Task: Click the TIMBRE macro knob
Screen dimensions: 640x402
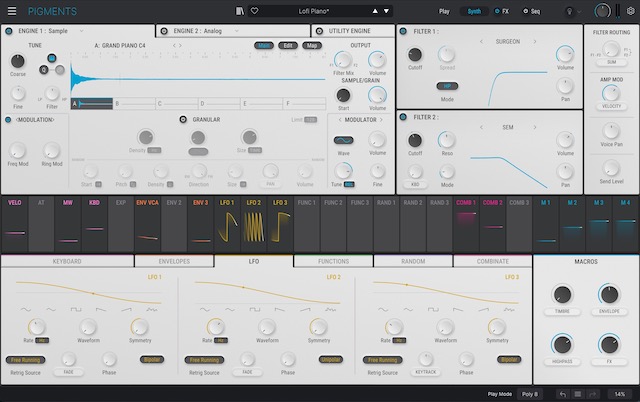Action: (x=562, y=295)
